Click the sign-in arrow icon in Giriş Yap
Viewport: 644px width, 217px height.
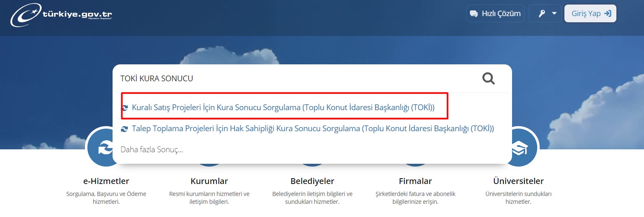tap(607, 14)
